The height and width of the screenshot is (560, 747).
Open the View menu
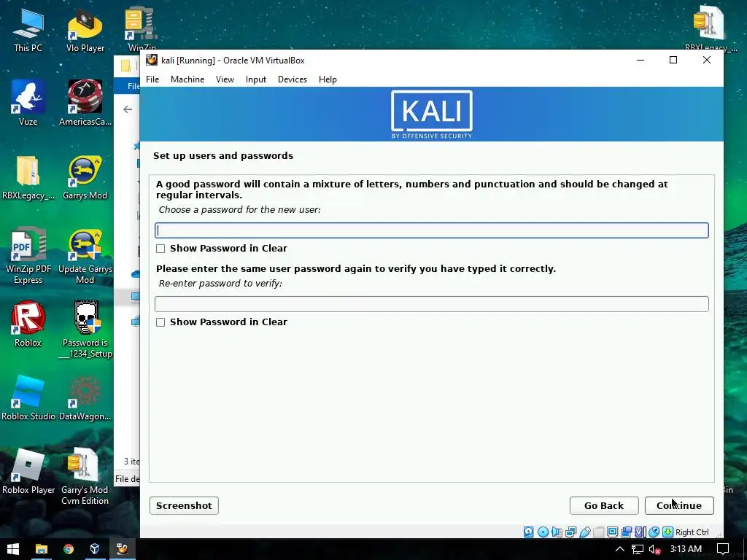tap(225, 79)
